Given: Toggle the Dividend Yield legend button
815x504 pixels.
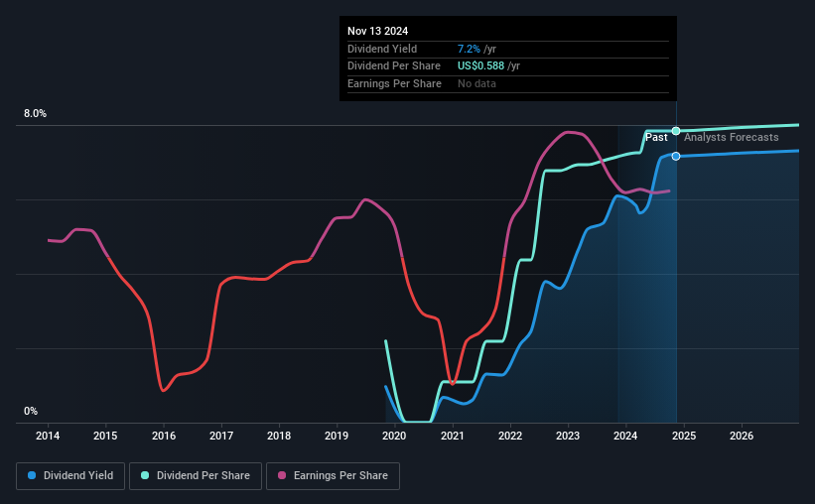Looking at the screenshot, I should click(70, 476).
